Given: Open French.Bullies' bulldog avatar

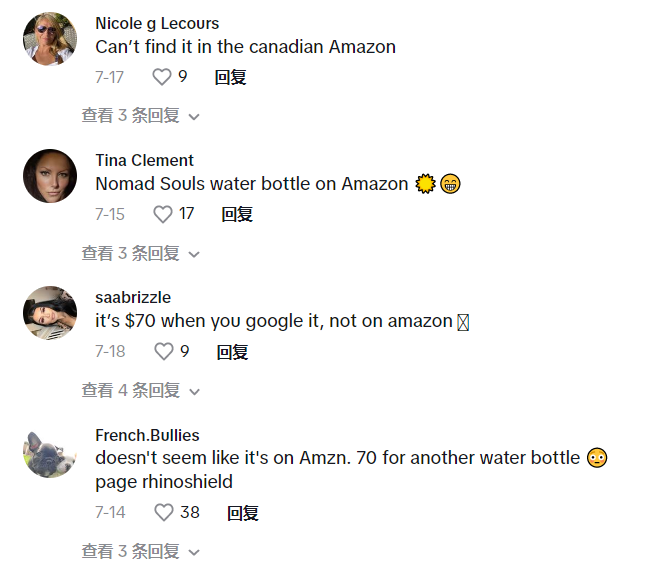Looking at the screenshot, I should [x=49, y=455].
